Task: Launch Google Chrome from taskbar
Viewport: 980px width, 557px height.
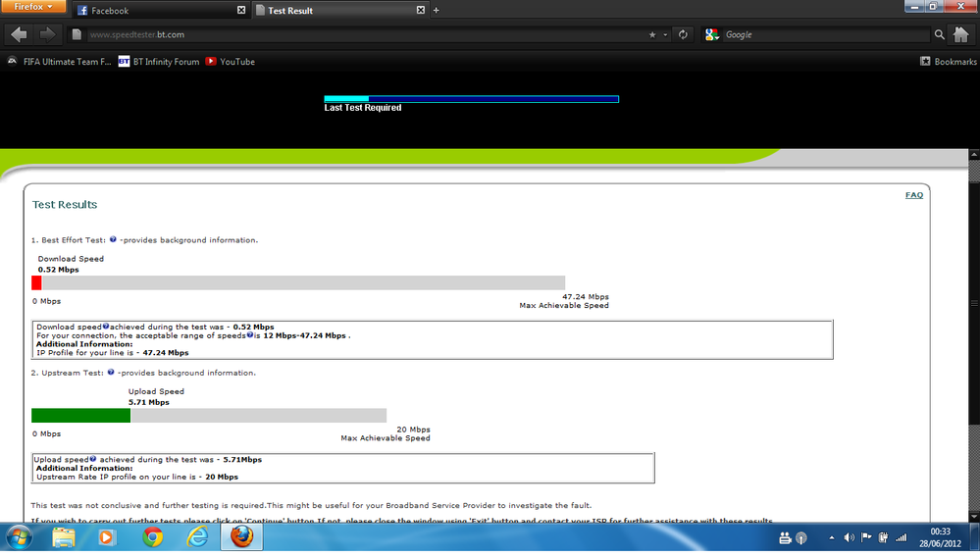Action: click(x=152, y=537)
